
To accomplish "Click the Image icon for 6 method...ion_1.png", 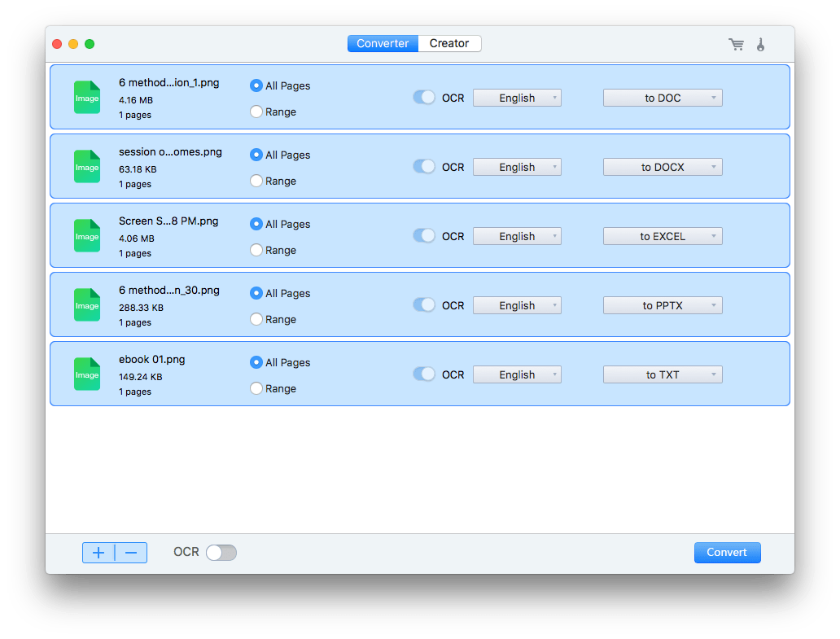I will (86, 97).
